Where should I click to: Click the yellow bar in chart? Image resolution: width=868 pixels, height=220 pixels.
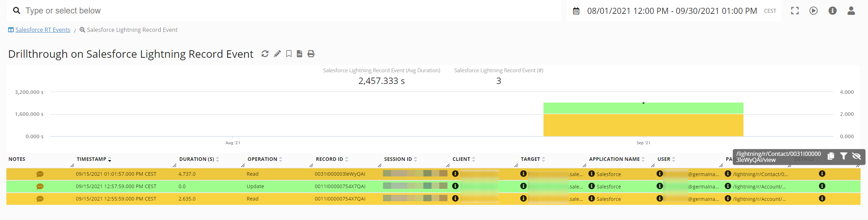point(643,125)
